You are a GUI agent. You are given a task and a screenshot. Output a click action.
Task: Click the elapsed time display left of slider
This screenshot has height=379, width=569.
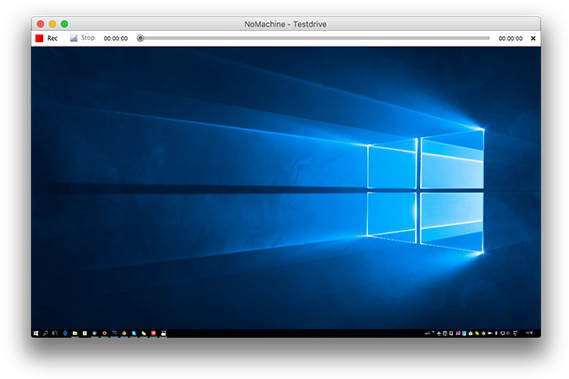click(116, 38)
